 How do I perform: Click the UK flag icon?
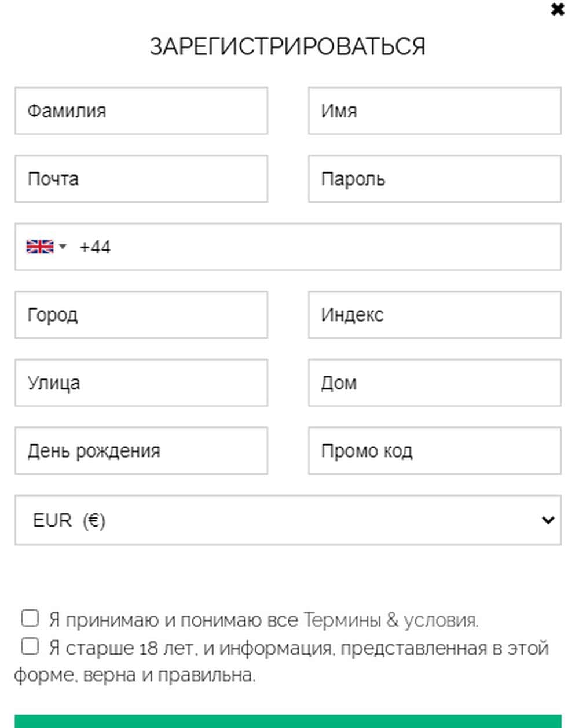click(x=40, y=247)
